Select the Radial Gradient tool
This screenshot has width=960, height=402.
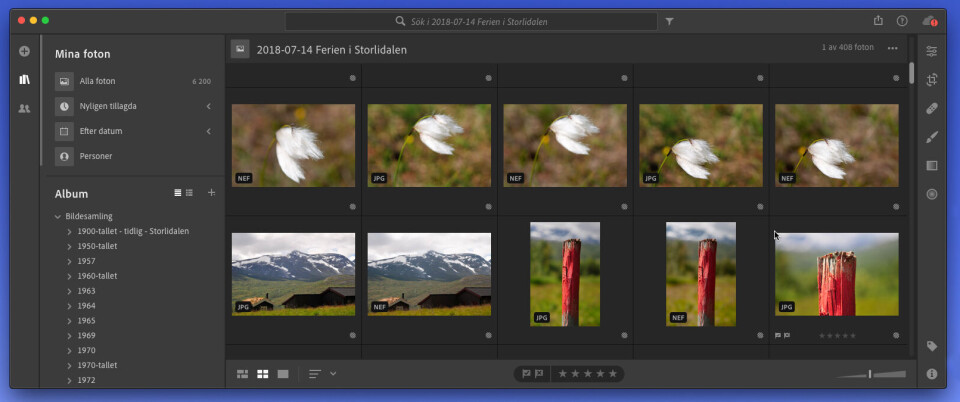point(932,194)
